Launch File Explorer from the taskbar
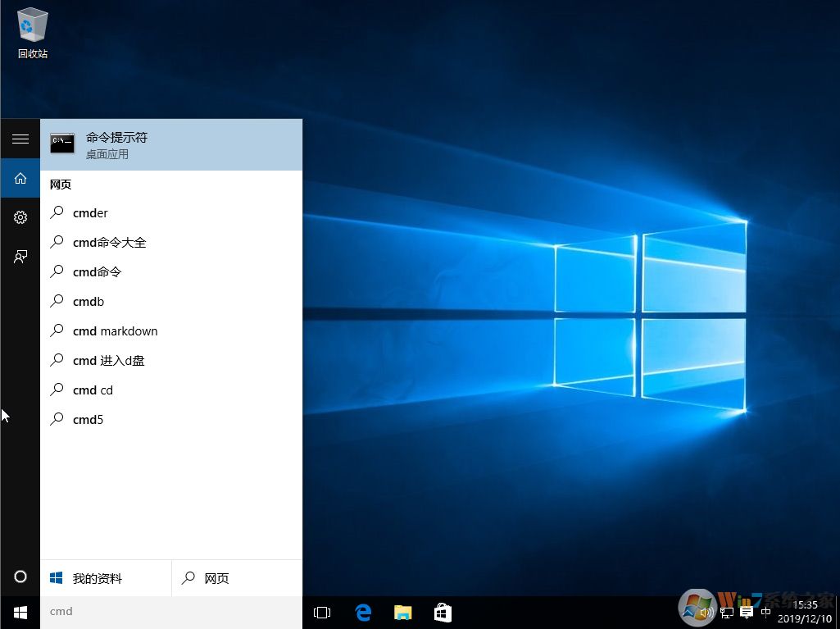This screenshot has width=840, height=629. tap(402, 612)
